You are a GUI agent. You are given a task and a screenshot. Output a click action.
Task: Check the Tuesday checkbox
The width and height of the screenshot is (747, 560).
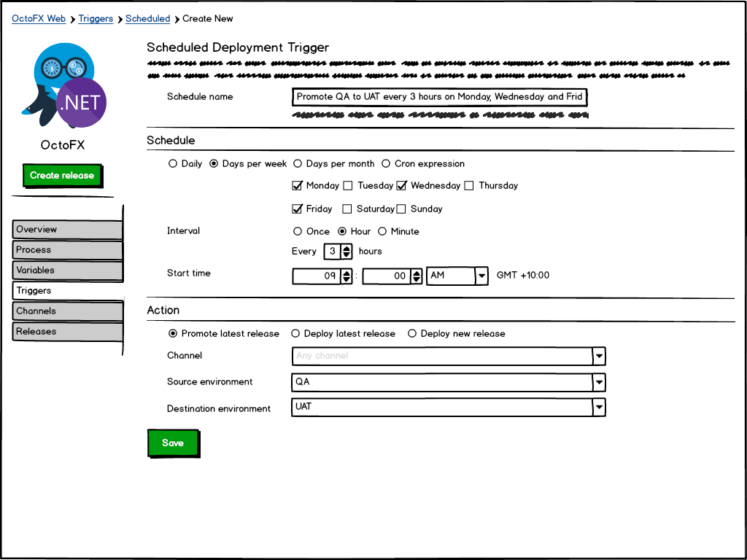348,186
